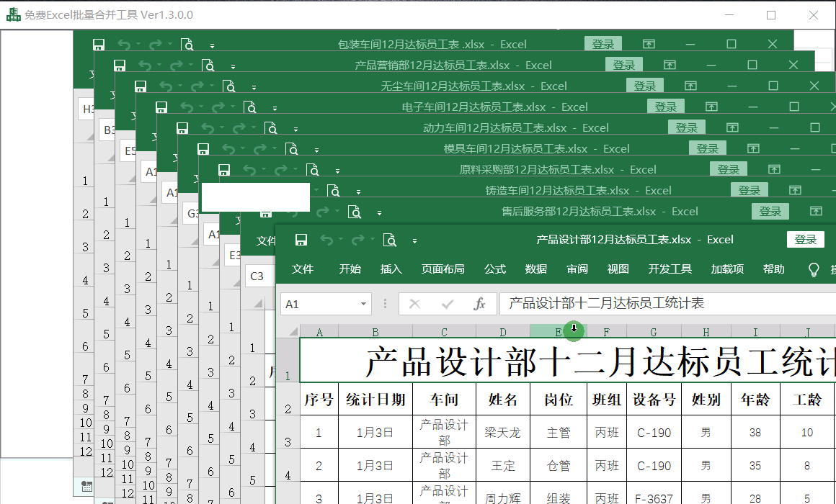The image size is (836, 504).
Task: Click the 统计日期 header cell
Action: (375, 399)
